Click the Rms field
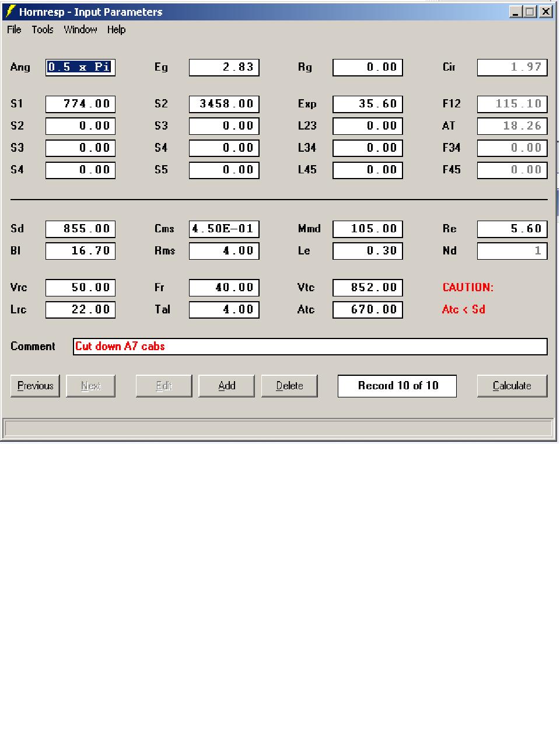Viewport: 560px width, 747px height. (224, 251)
